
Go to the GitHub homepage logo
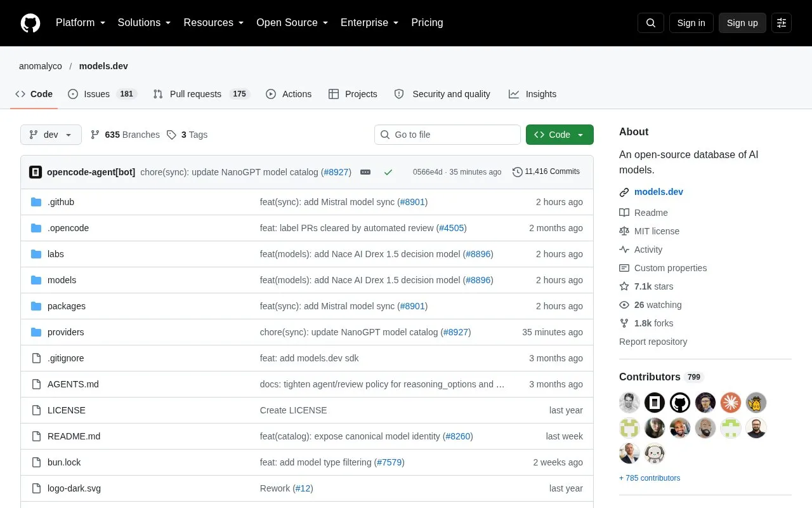(x=30, y=23)
